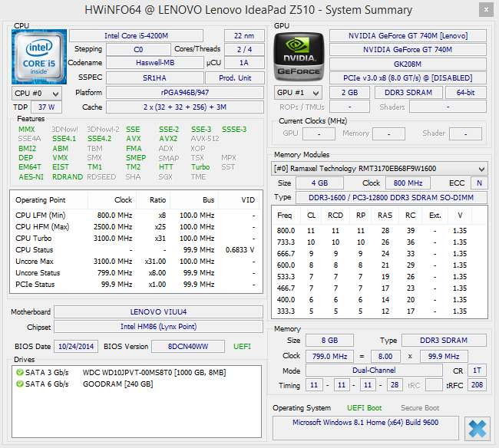Click the DDR3-1600 / PC3-12800 type field
Viewport: 499px width, 448px height.
tap(392, 197)
